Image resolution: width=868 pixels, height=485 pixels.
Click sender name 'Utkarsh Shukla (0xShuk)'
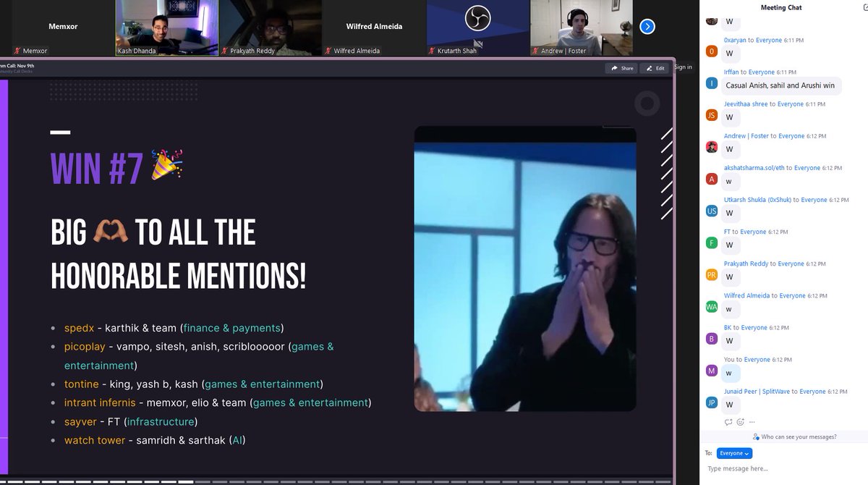[x=757, y=200]
